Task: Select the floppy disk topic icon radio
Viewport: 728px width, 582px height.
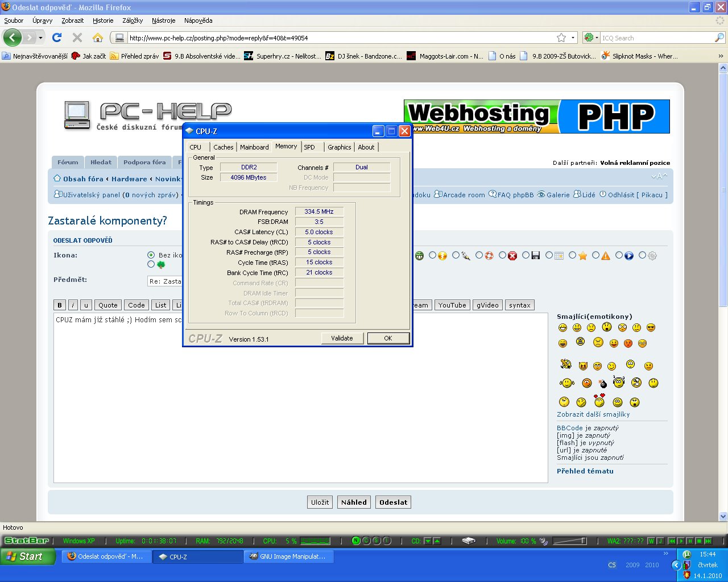Action: pos(526,255)
